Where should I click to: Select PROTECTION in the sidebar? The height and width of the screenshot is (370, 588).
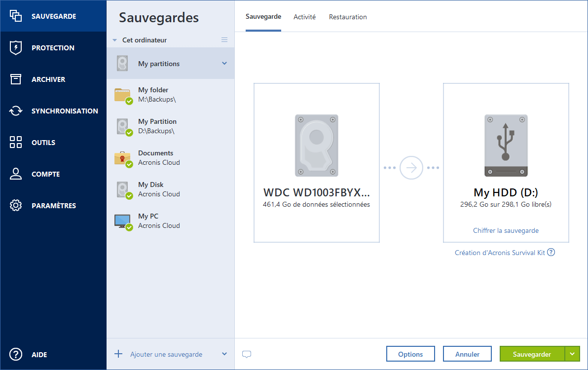[x=53, y=48]
